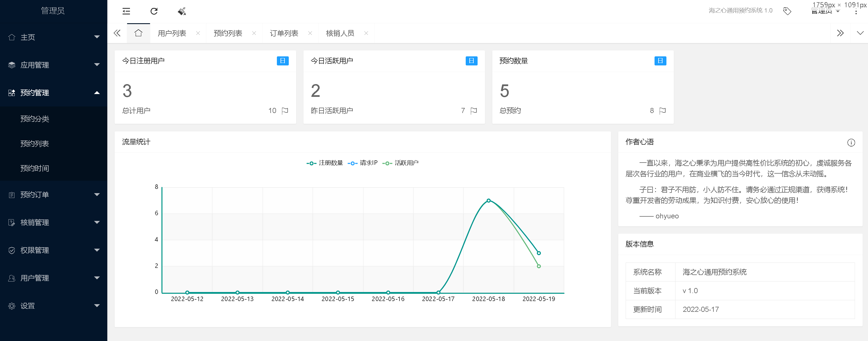Image resolution: width=868 pixels, height=341 pixels.
Task: Switch to the 订单列表 tab
Action: tap(284, 33)
